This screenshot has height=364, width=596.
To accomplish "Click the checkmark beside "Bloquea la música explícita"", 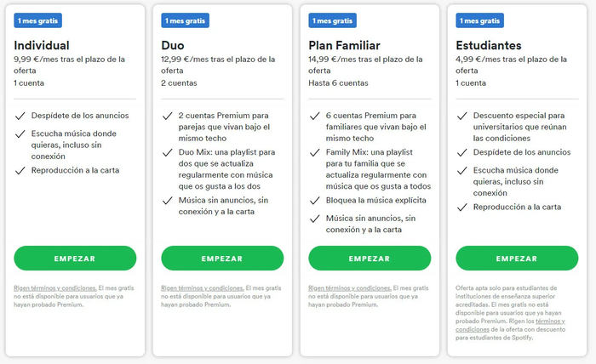I will [314, 201].
